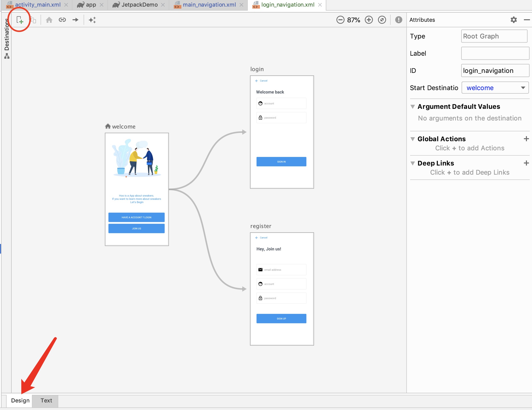Show warnings and errors icon
Image resolution: width=532 pixels, height=410 pixels.
point(399,20)
